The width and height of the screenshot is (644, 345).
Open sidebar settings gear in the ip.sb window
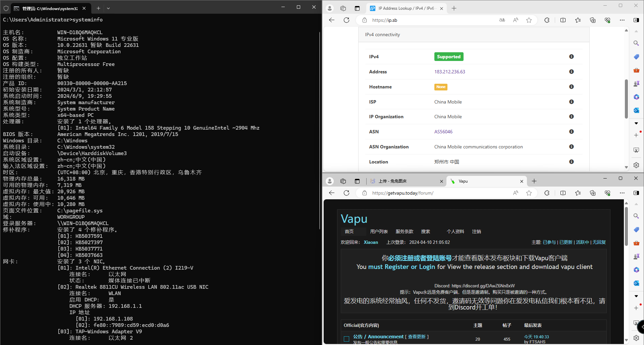coord(636,165)
